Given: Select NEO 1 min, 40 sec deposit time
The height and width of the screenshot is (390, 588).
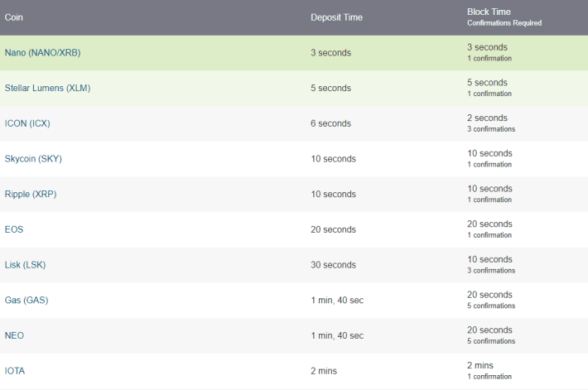Looking at the screenshot, I should pos(337,335).
